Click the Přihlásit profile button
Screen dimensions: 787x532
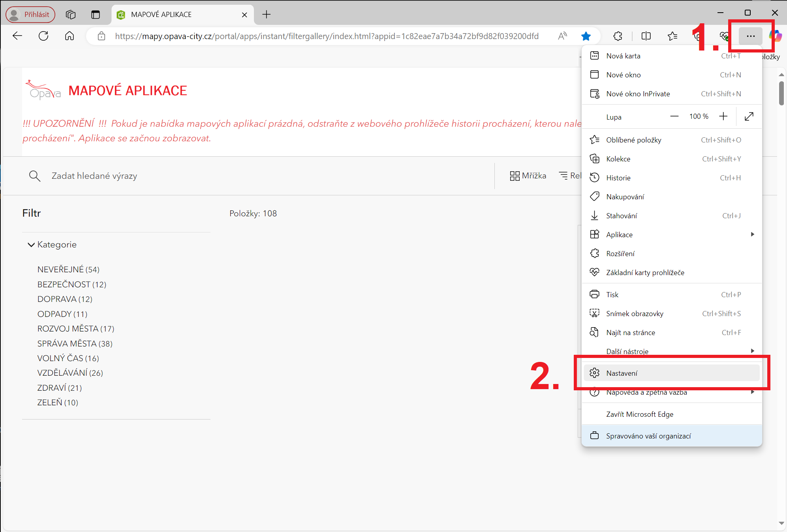coord(30,15)
